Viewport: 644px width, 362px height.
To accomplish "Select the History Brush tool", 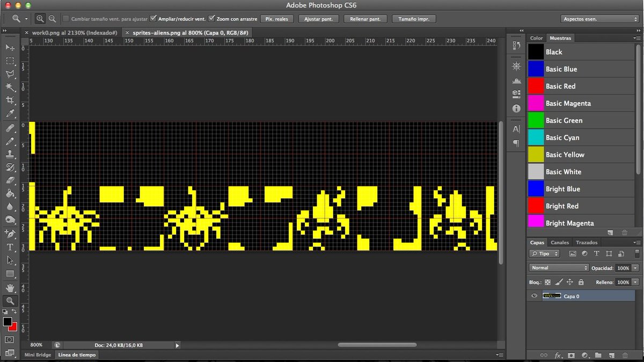I will click(x=10, y=168).
